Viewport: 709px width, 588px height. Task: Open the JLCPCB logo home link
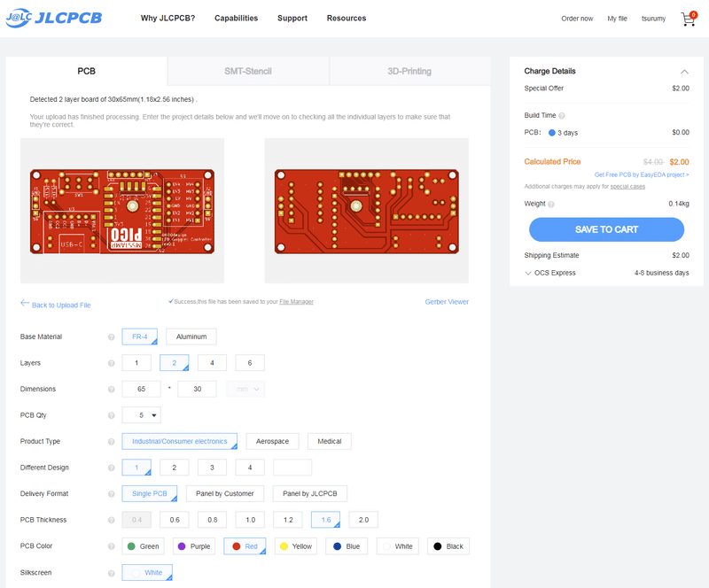point(54,18)
